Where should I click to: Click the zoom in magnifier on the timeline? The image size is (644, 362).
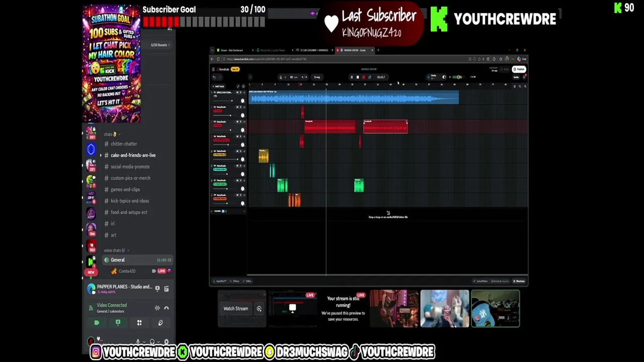pyautogui.click(x=525, y=86)
